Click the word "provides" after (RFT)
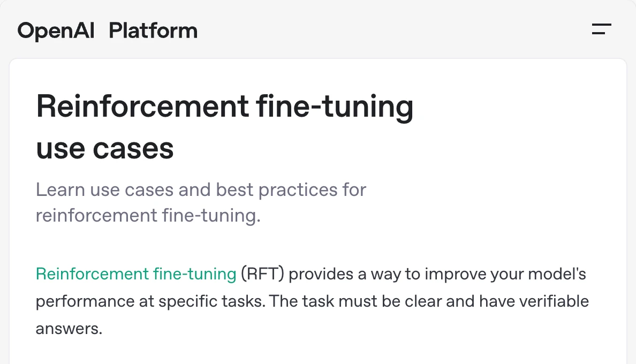The height and width of the screenshot is (364, 636). pyautogui.click(x=321, y=275)
